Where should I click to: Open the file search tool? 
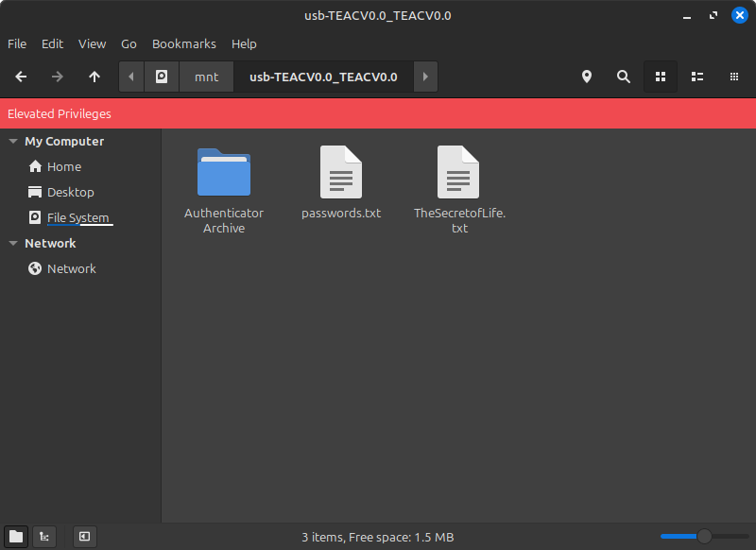tap(623, 77)
